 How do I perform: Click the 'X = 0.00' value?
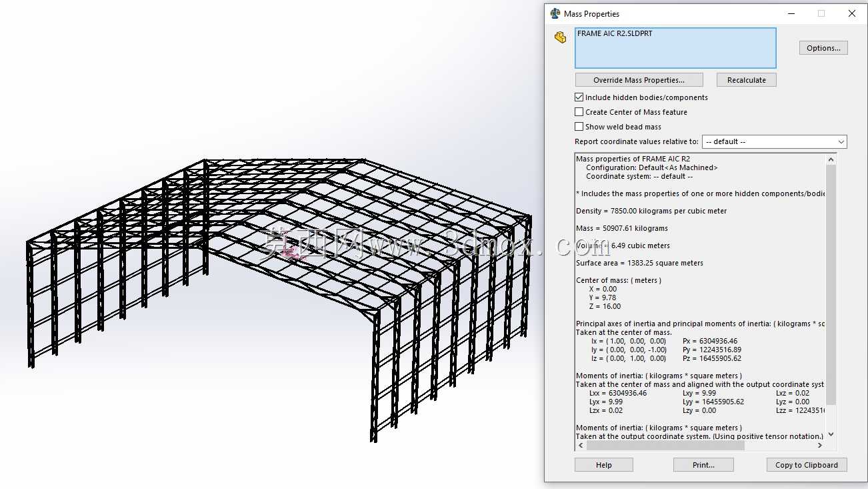pyautogui.click(x=603, y=289)
